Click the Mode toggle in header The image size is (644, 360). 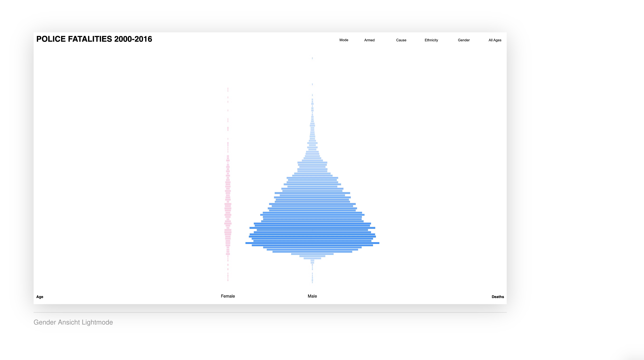343,40
